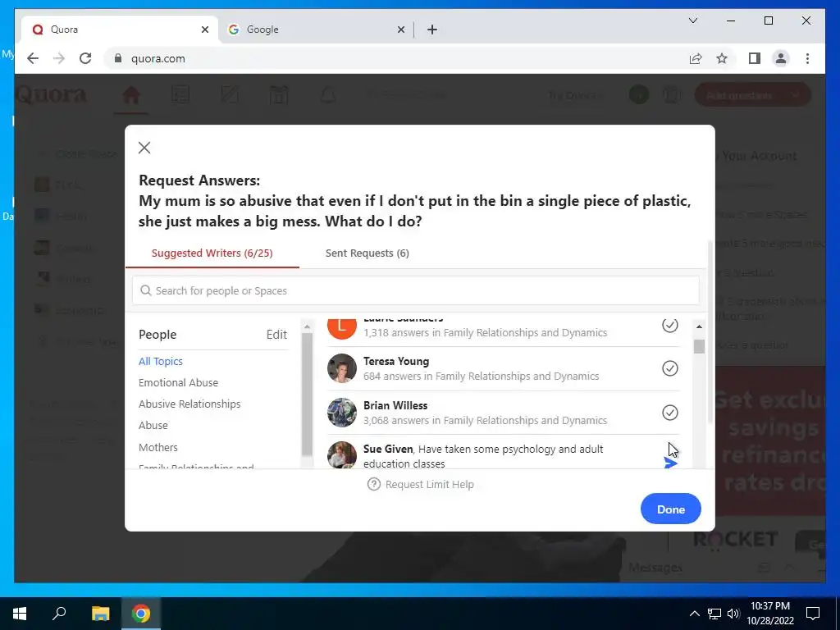Viewport: 840px width, 630px height.
Task: Click Brian Willess name
Action: 395,405
